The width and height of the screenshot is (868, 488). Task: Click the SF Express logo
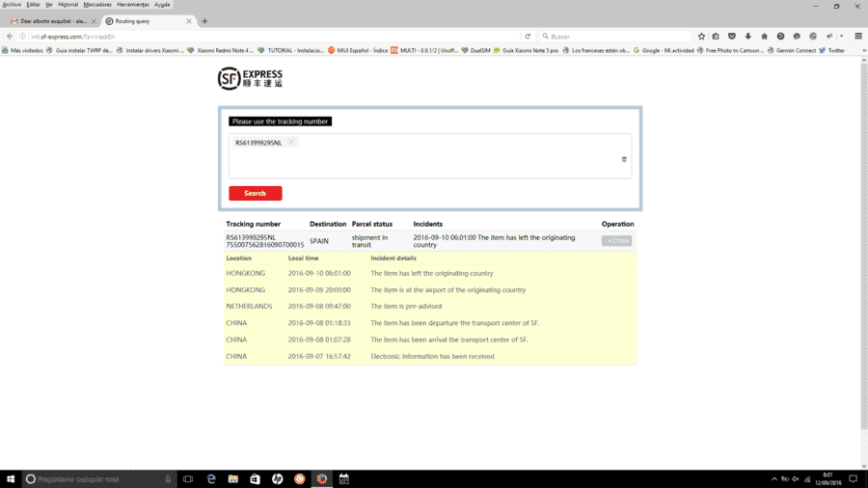pos(250,78)
